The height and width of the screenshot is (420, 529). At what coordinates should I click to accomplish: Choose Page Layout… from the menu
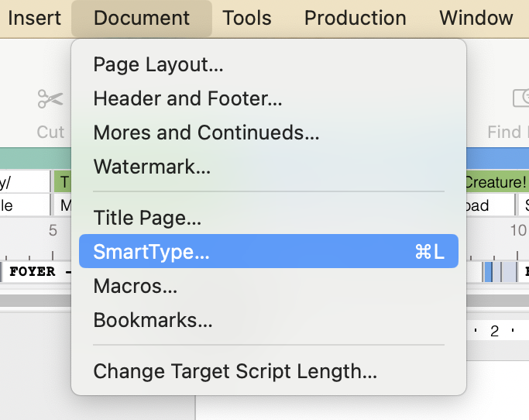pyautogui.click(x=158, y=64)
